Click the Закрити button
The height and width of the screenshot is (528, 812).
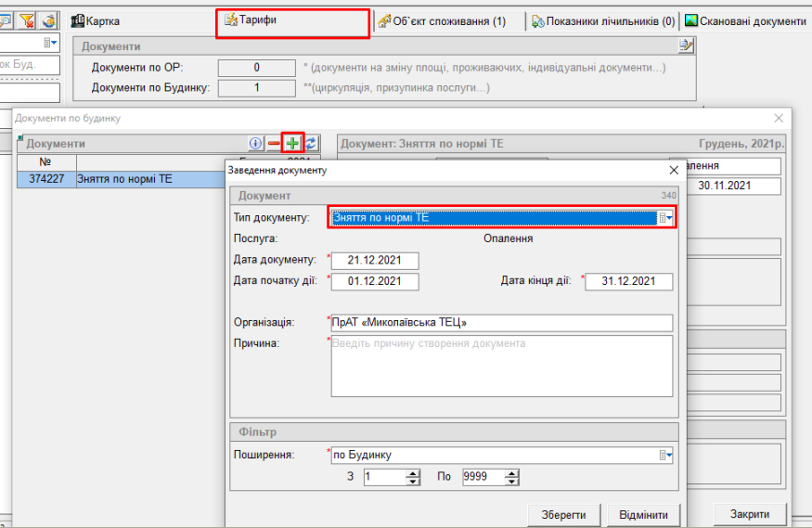(749, 514)
